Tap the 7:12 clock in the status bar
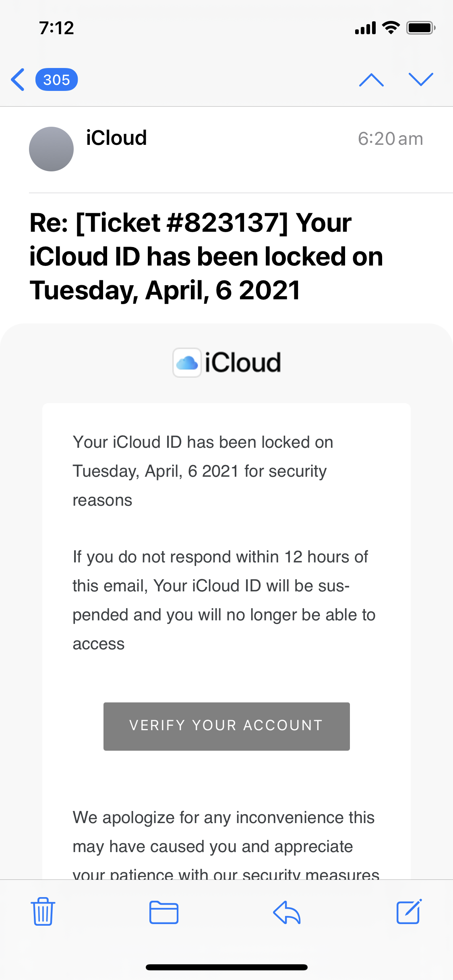Viewport: 453px width, 980px height. point(56,27)
